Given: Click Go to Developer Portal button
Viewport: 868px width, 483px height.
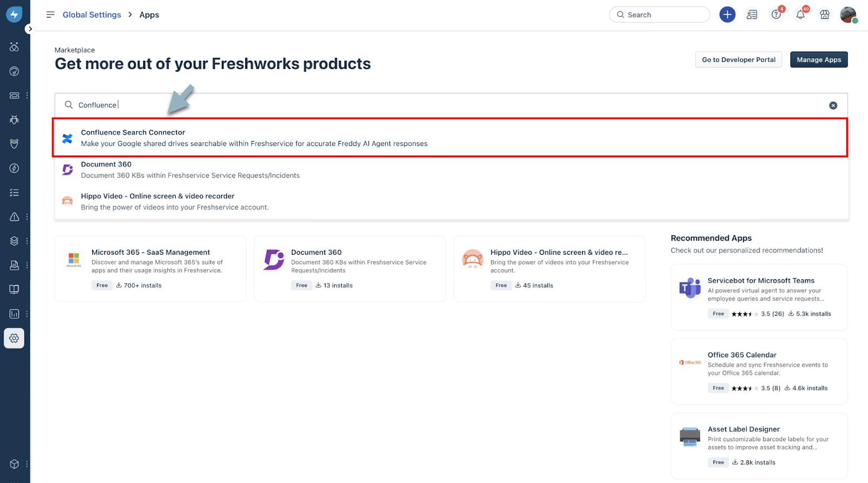Looking at the screenshot, I should [x=738, y=60].
